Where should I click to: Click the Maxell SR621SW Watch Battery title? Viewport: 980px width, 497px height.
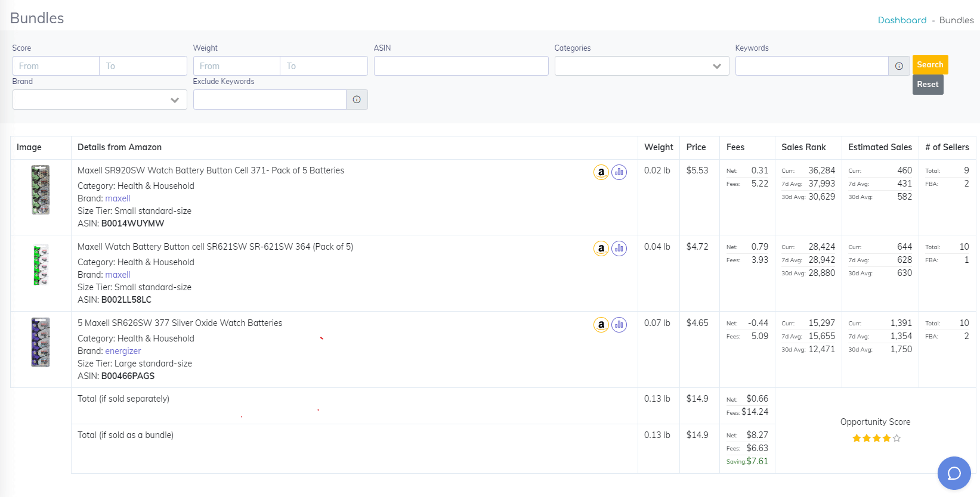point(215,247)
